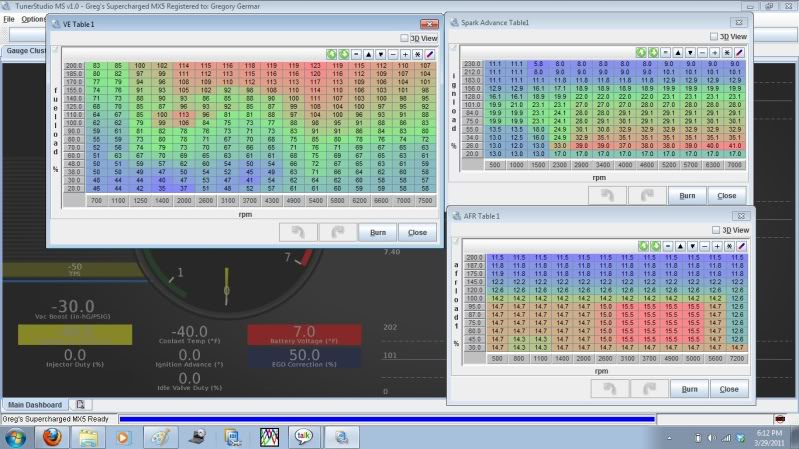Click the interpolate slash icon in Spark Advance Table1
The image size is (799, 449).
tap(739, 52)
